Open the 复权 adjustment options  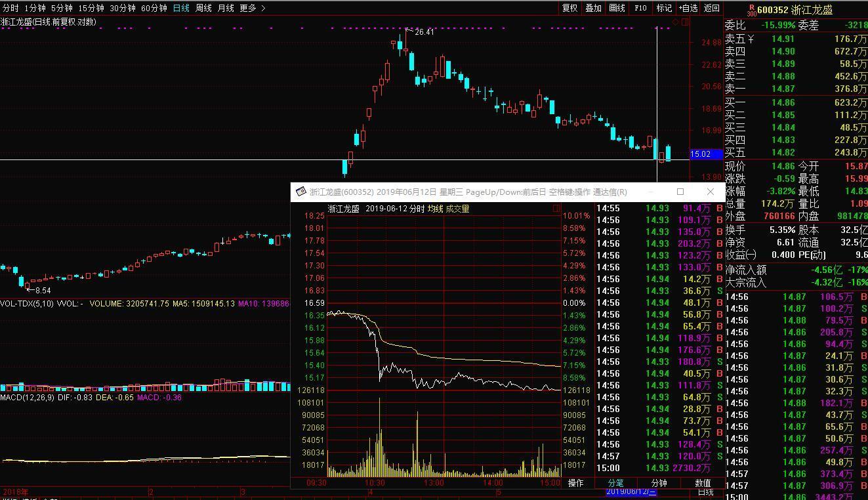570,8
